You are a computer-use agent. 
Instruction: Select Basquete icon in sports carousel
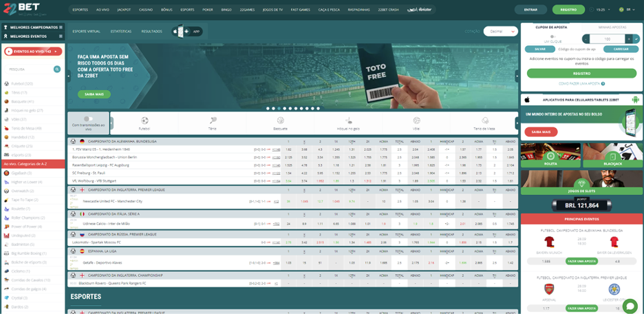(281, 121)
